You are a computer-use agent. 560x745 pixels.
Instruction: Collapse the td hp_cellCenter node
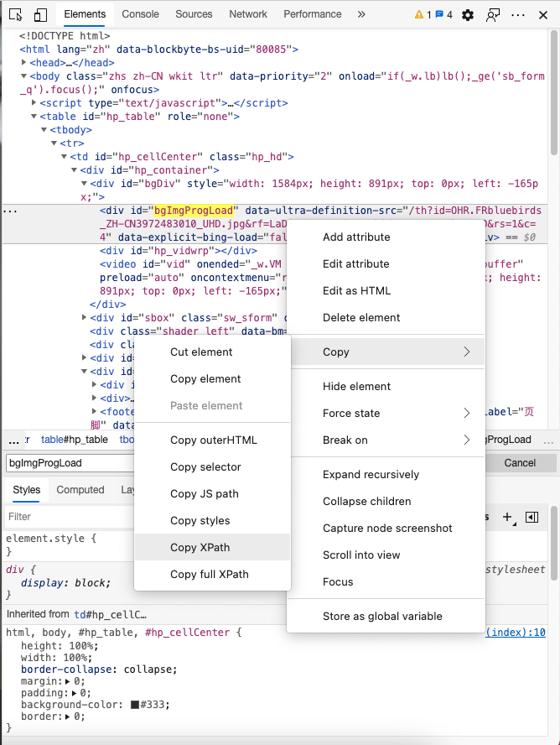click(x=64, y=157)
